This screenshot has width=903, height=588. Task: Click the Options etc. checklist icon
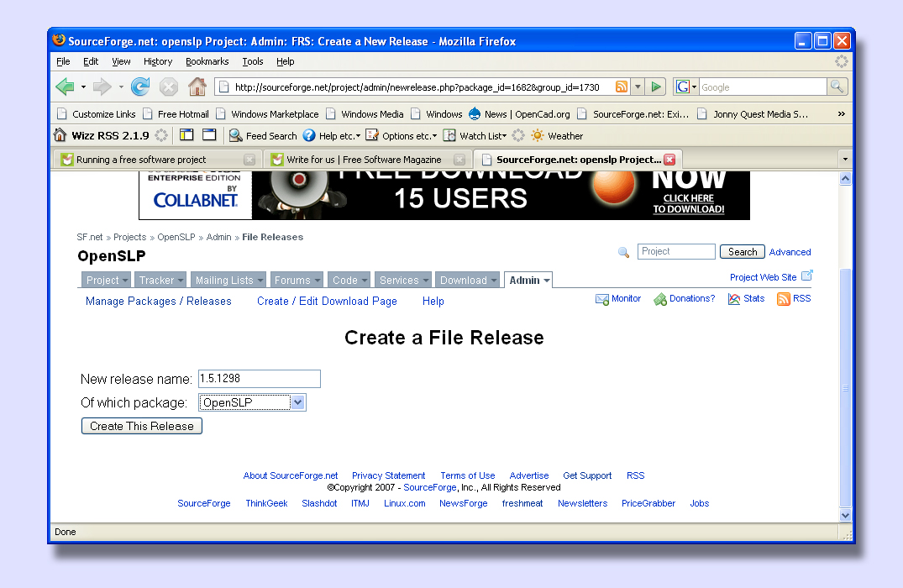tap(372, 135)
